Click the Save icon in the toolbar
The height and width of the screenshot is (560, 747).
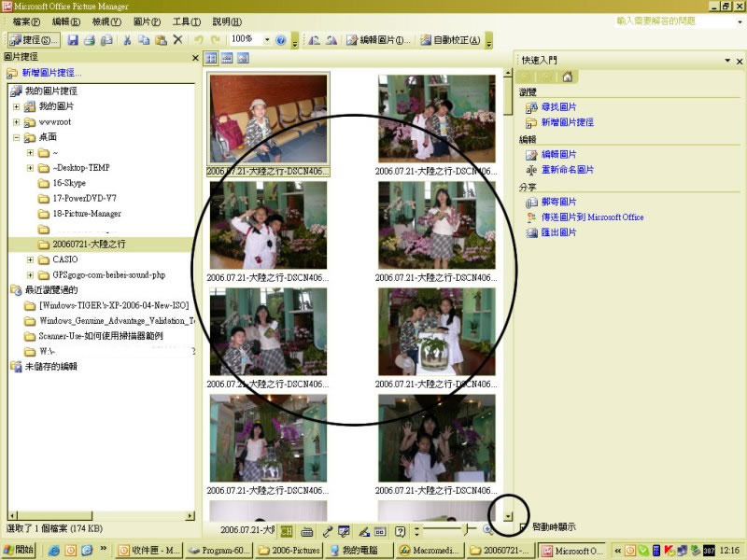click(73, 40)
